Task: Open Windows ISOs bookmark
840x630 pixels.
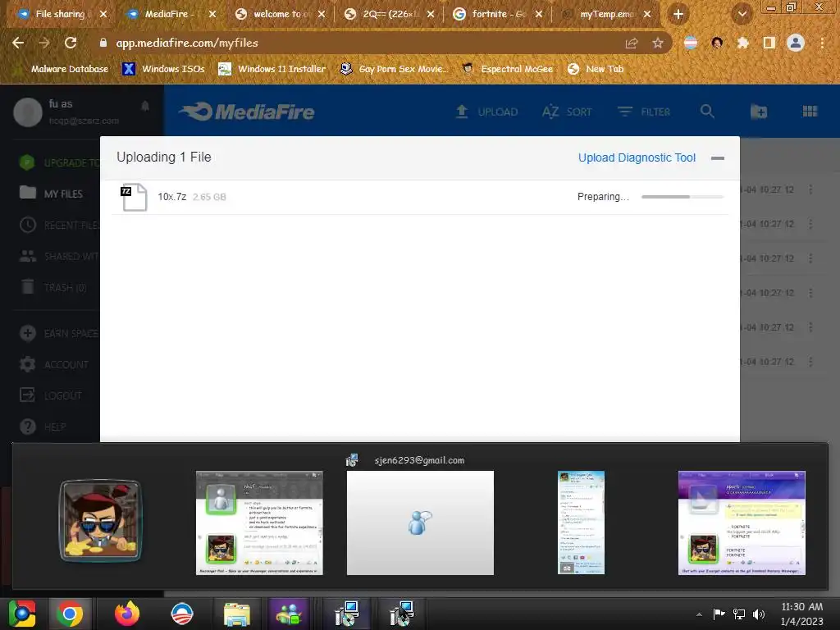Action: point(163,69)
